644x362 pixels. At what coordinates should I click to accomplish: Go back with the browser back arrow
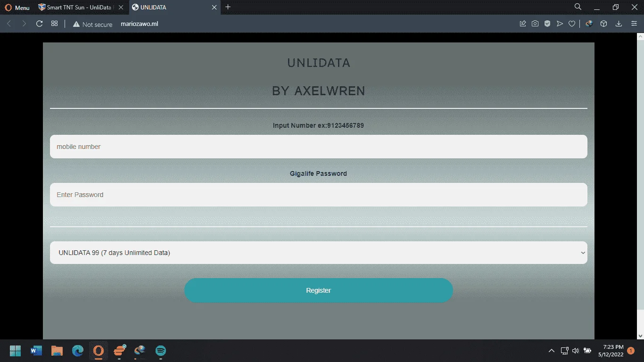pos(9,24)
